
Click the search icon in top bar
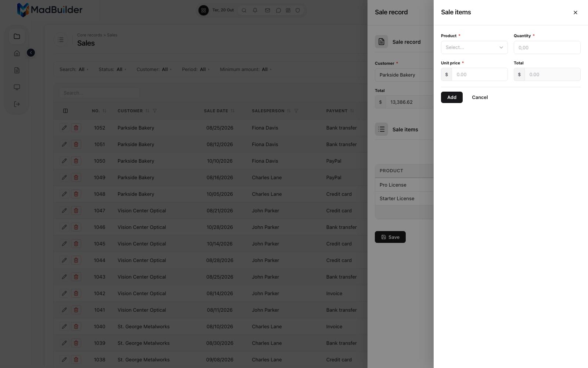(244, 10)
